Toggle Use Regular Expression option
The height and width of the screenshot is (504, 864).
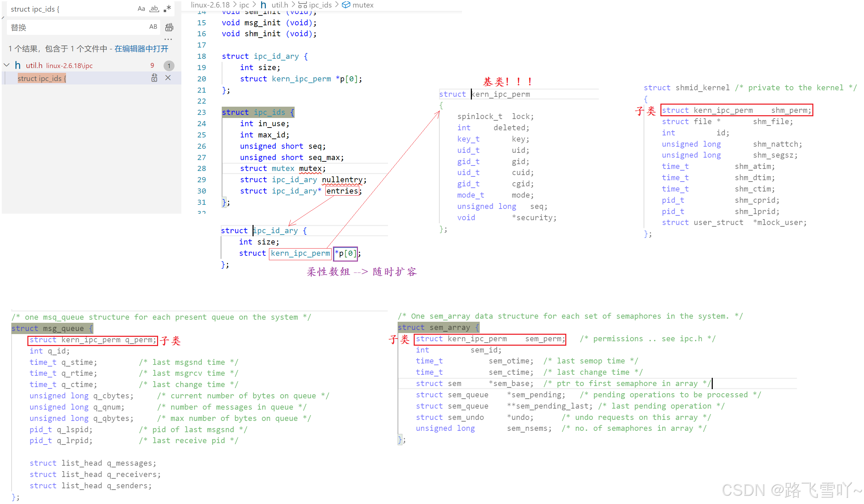(167, 9)
